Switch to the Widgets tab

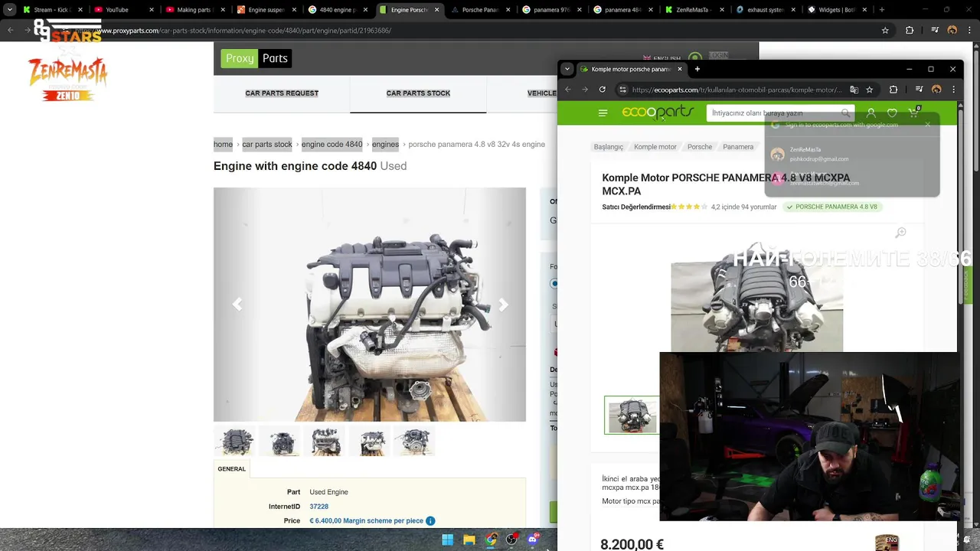pos(838,10)
